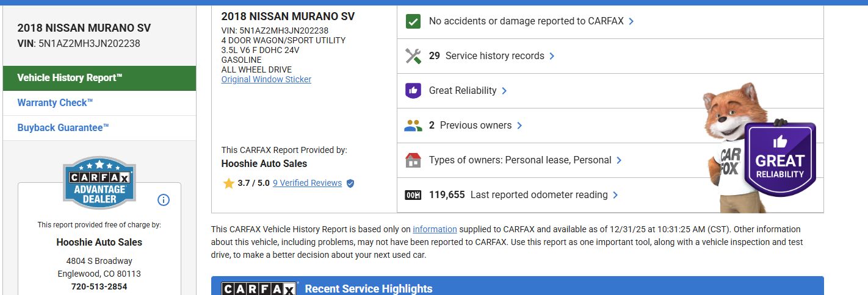Click the blue info circle icon
The image size is (868, 295).
point(164,200)
